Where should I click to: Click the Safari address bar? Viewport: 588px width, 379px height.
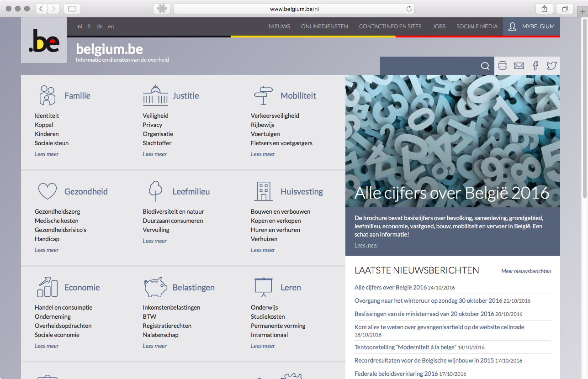pos(294,9)
